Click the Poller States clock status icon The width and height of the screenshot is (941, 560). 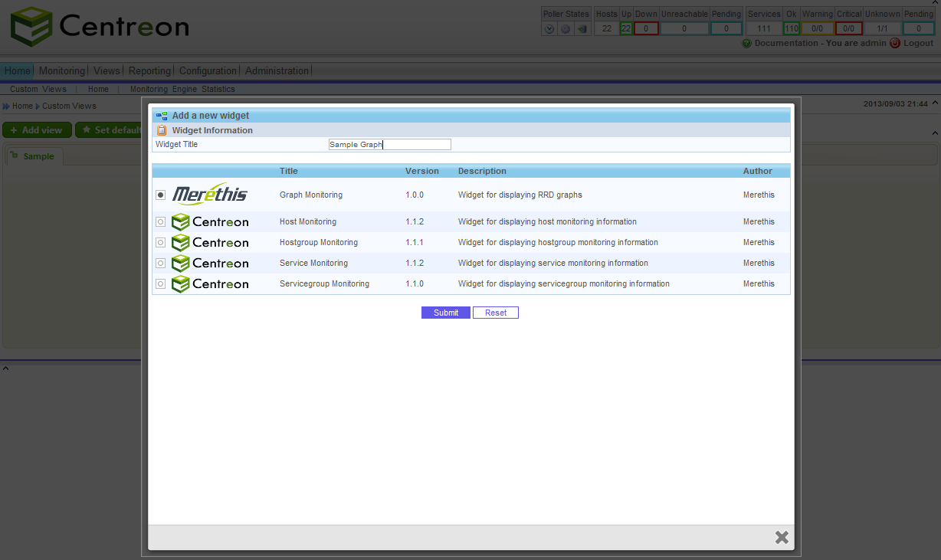(549, 28)
